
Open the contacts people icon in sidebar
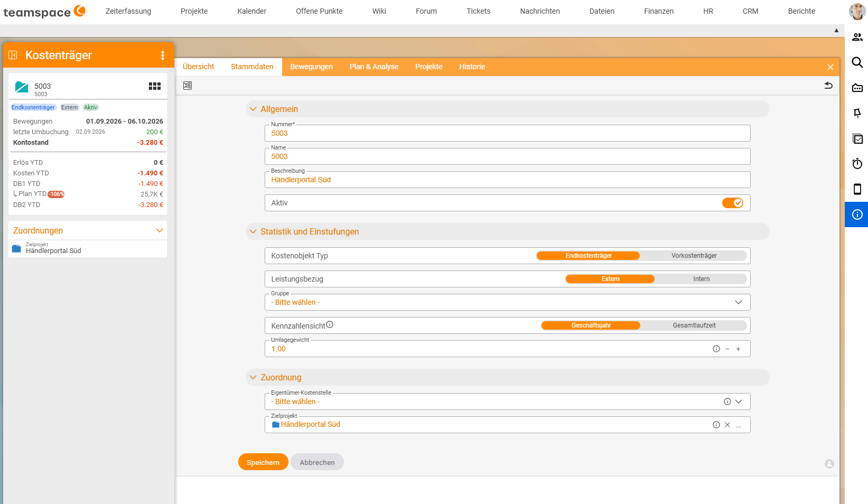click(x=857, y=37)
